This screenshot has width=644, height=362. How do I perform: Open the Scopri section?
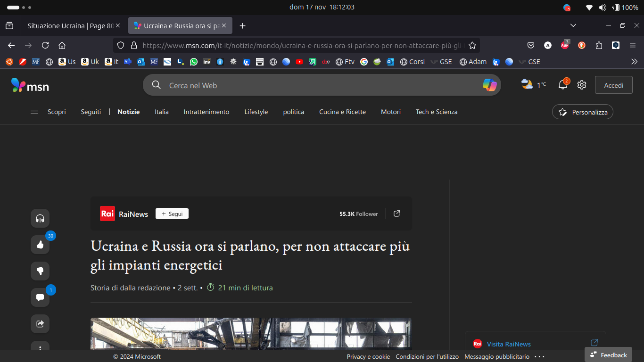coord(57,112)
